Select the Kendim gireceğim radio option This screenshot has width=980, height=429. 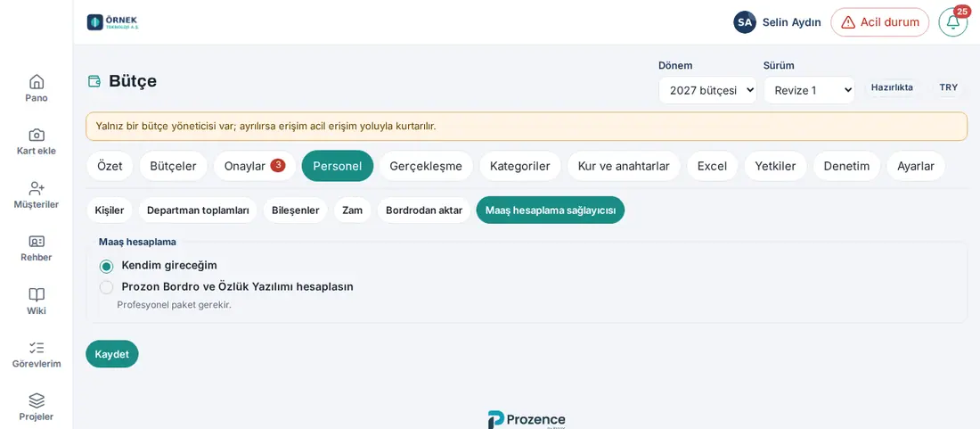(106, 266)
